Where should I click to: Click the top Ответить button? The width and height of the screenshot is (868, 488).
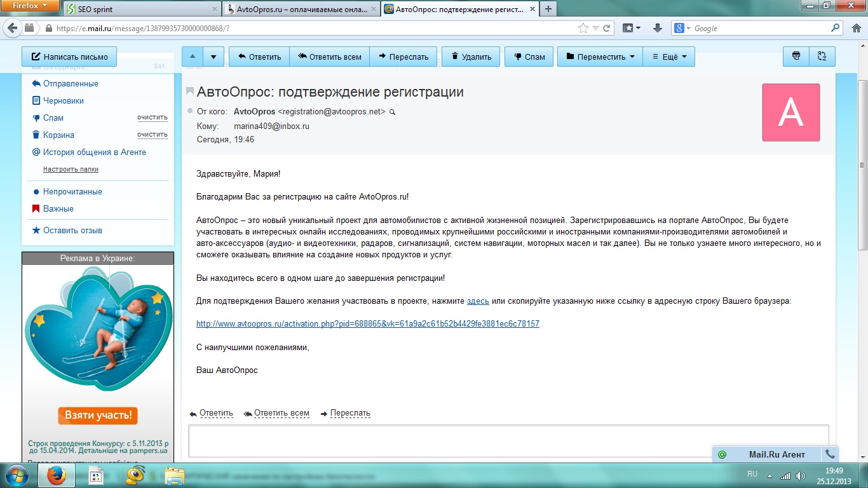click(259, 57)
